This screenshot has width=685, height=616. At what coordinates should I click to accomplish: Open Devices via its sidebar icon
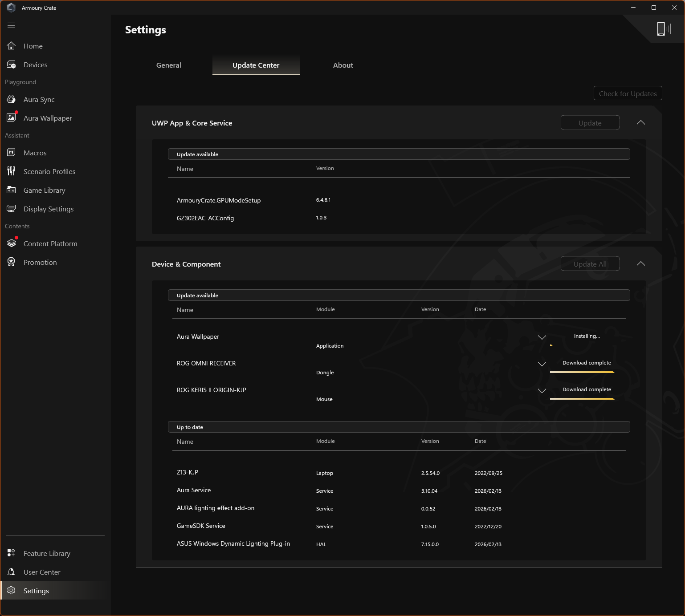coord(12,65)
